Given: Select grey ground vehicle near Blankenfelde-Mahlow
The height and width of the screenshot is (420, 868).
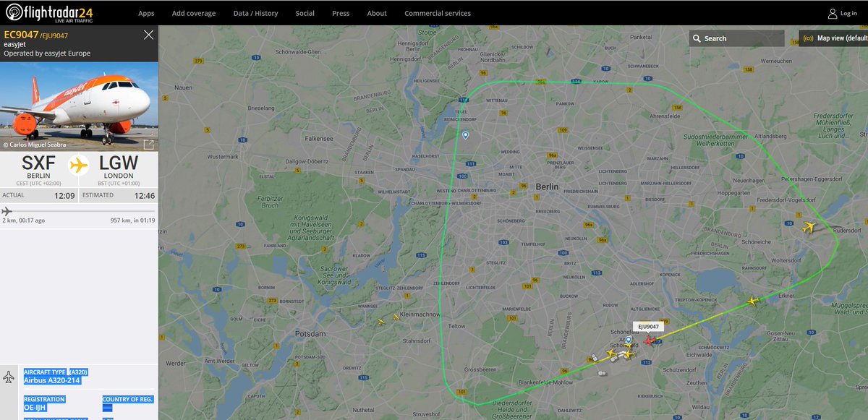Looking at the screenshot, I should pyautogui.click(x=601, y=373).
